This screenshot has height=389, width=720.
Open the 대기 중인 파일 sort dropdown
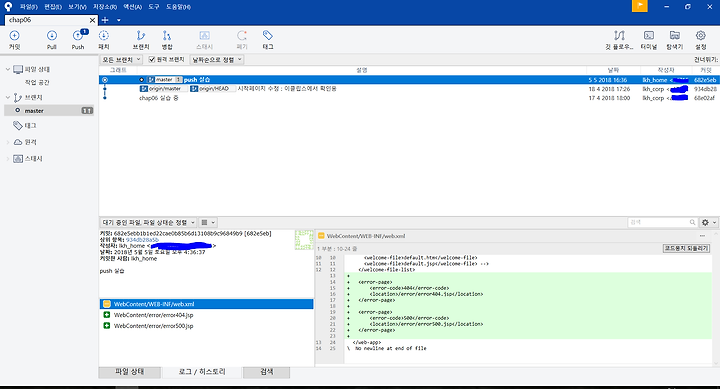(148, 222)
